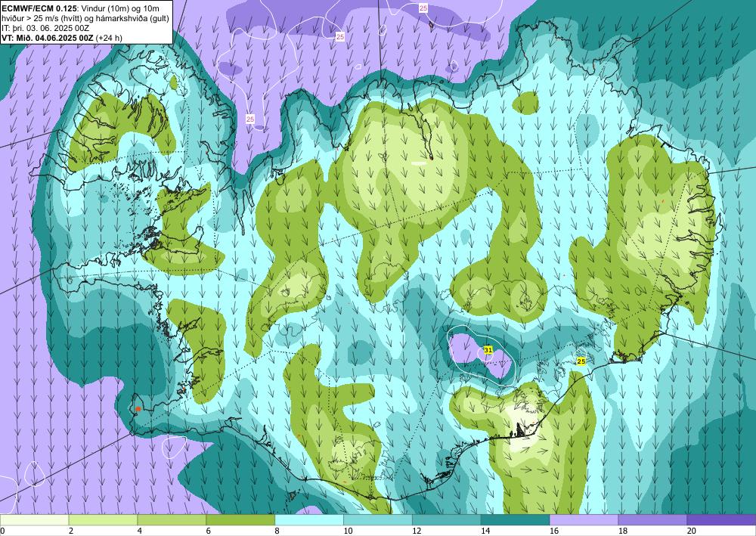756x536 pixels.
Task: Click the legend scale number 18
Action: (622, 531)
